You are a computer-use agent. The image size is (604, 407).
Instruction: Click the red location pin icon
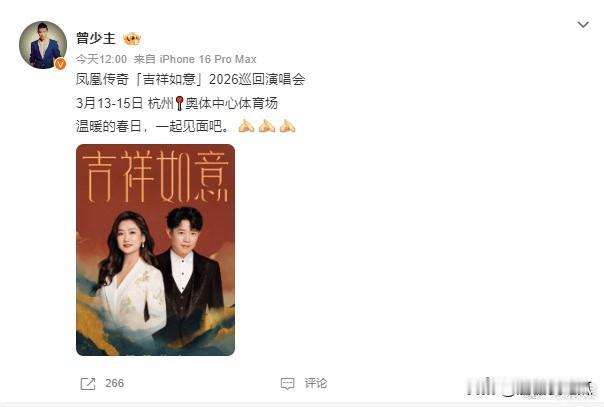coord(179,103)
